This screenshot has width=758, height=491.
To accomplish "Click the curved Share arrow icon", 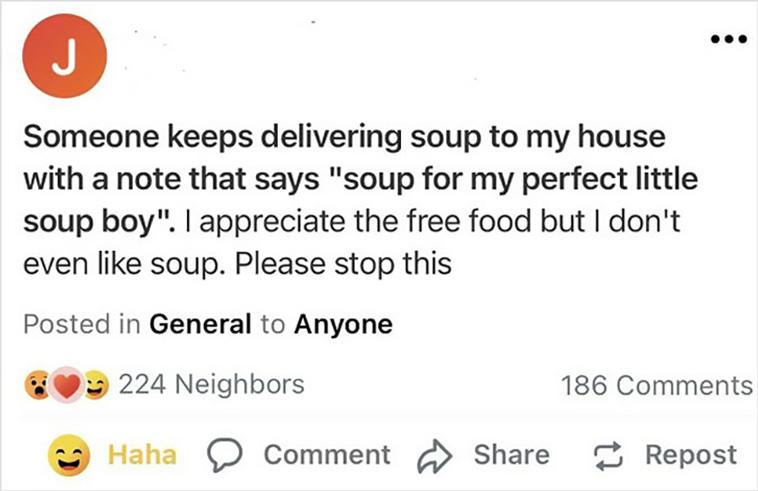I will coord(434,455).
